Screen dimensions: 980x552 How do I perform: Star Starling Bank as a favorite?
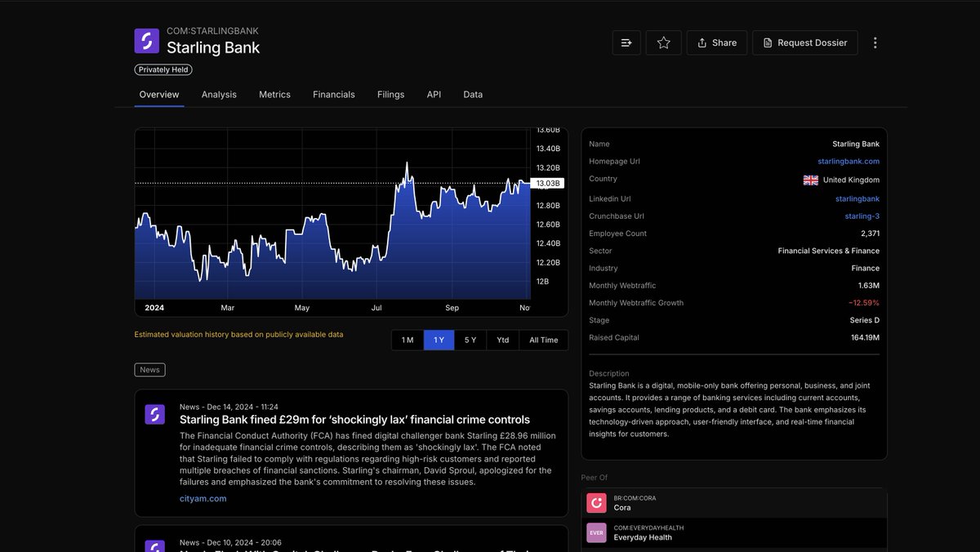pos(664,42)
